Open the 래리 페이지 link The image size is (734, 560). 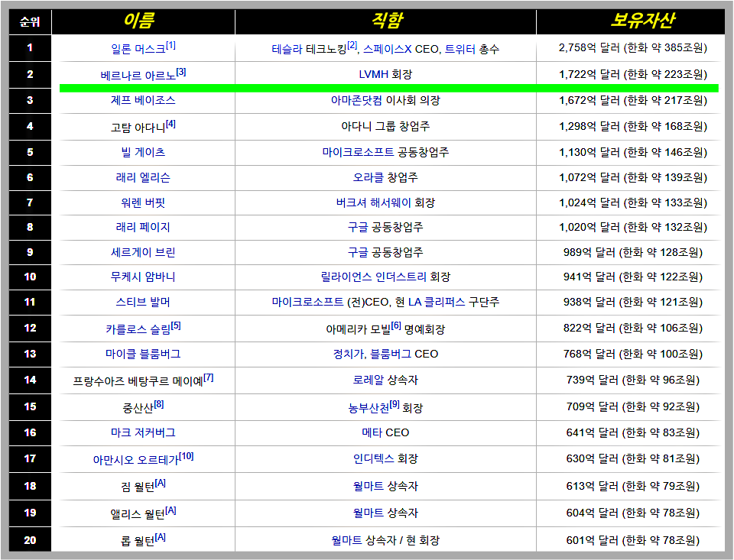143,227
